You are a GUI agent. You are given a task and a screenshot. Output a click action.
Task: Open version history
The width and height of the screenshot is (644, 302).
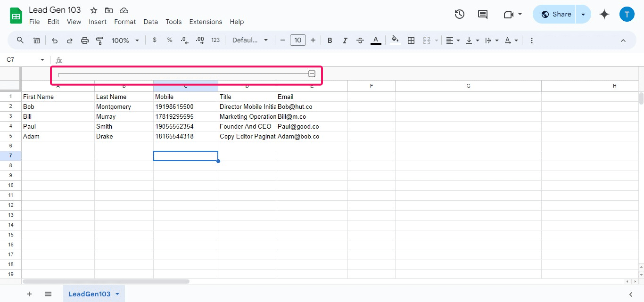tap(459, 14)
